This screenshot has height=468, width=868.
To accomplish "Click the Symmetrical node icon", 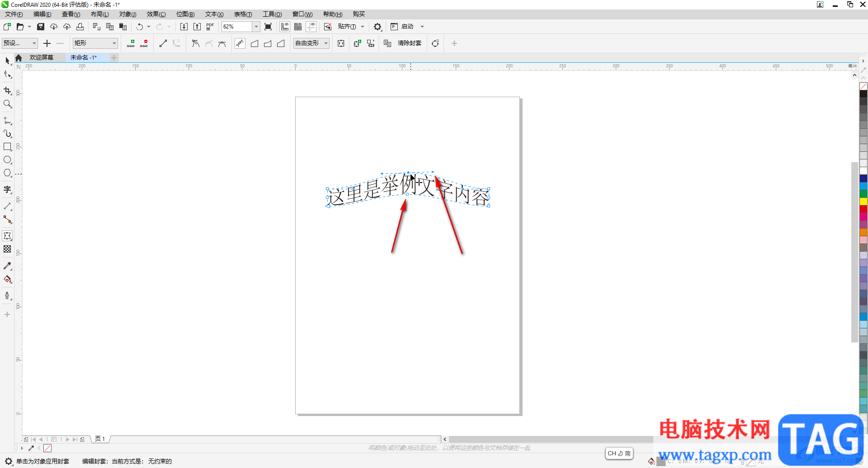I will click(222, 43).
